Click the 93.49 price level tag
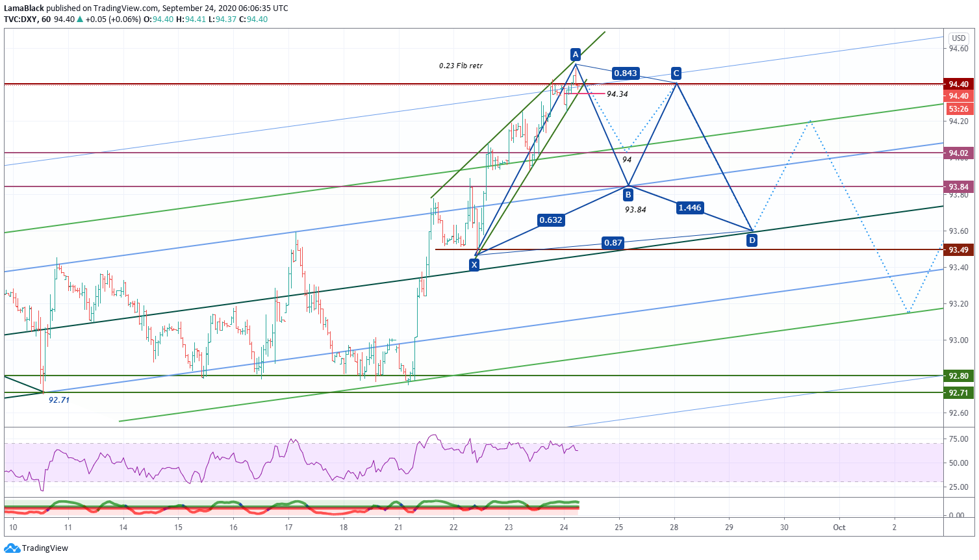Image resolution: width=979 pixels, height=560 pixels. (959, 250)
